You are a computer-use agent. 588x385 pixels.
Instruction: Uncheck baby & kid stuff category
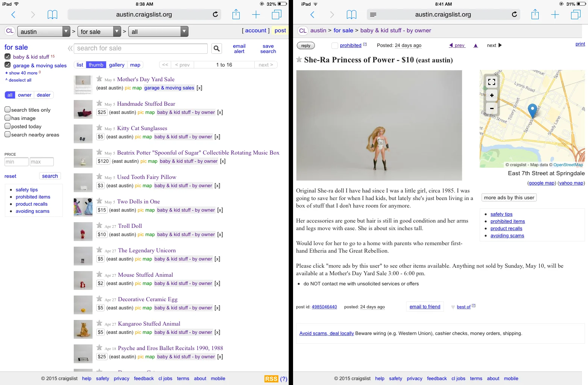pos(8,56)
